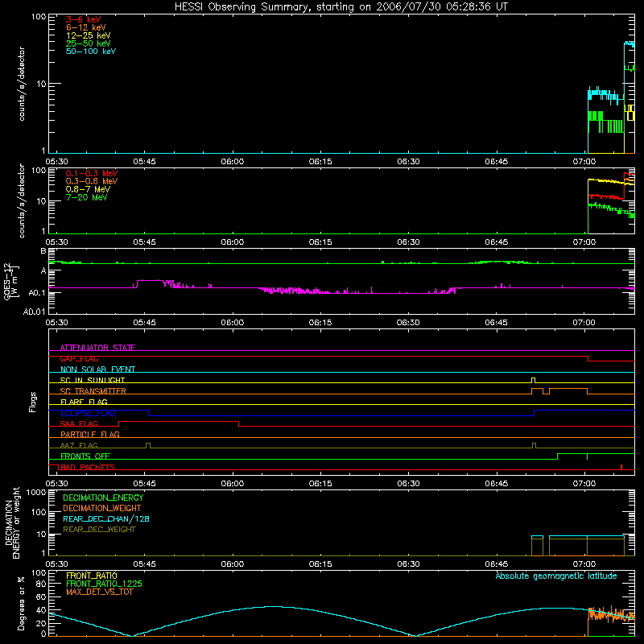This screenshot has height=644, width=644.
Task: Select the AAZ_FLAG label
Action: click(x=79, y=445)
